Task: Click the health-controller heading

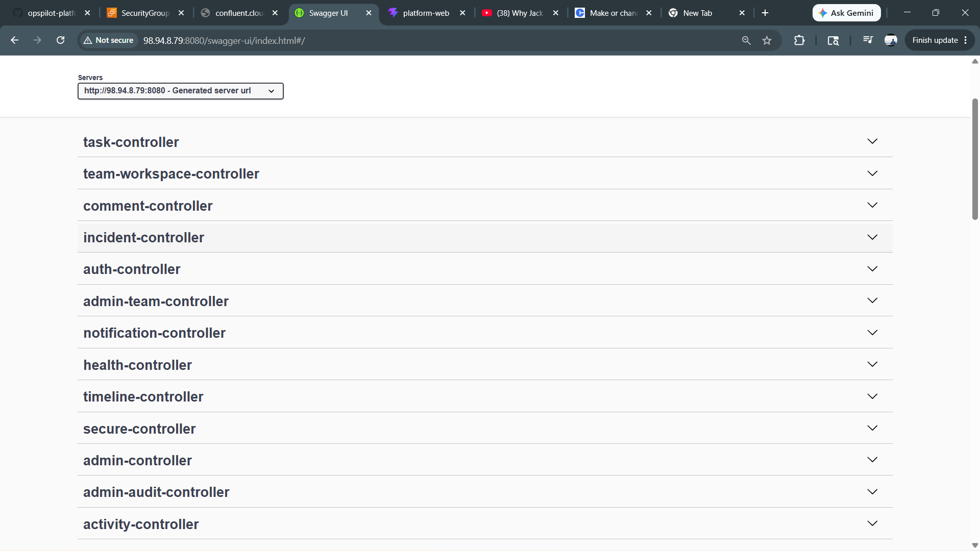Action: coord(138,365)
